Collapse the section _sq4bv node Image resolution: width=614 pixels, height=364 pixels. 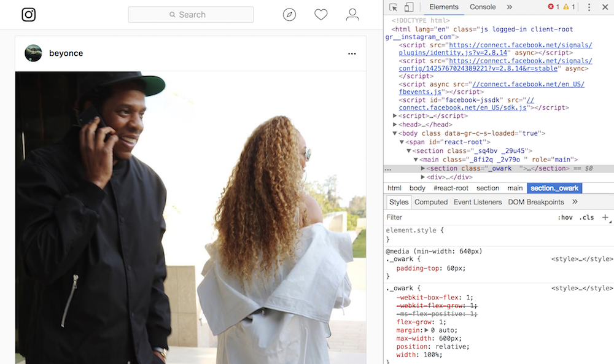tap(409, 151)
